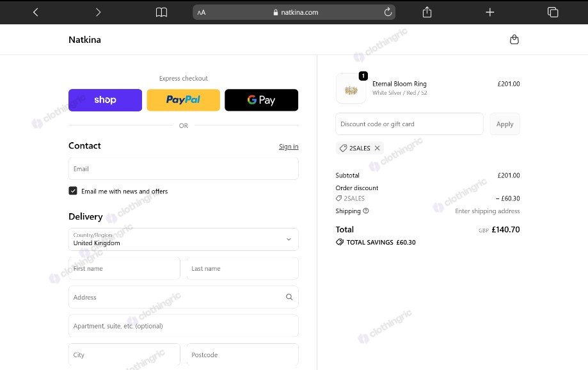Click the Order discount label
Image resolution: width=588 pixels, height=370 pixels.
click(356, 188)
